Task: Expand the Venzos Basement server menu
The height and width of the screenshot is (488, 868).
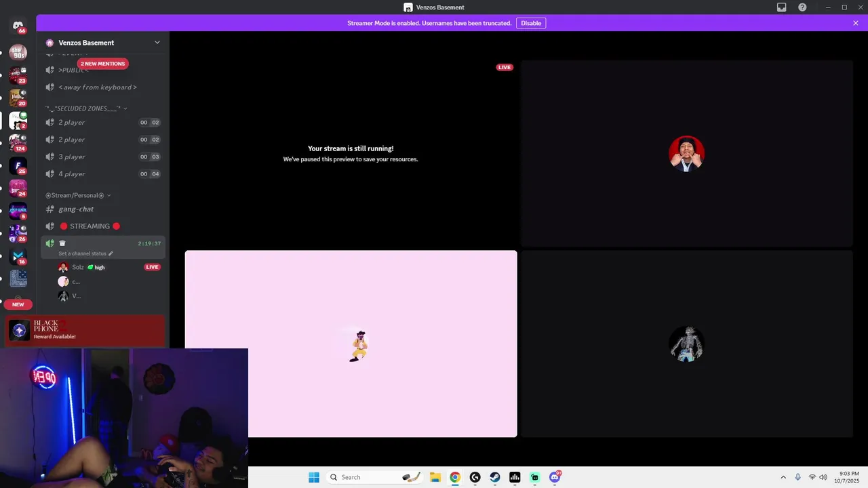Action: click(x=157, y=43)
